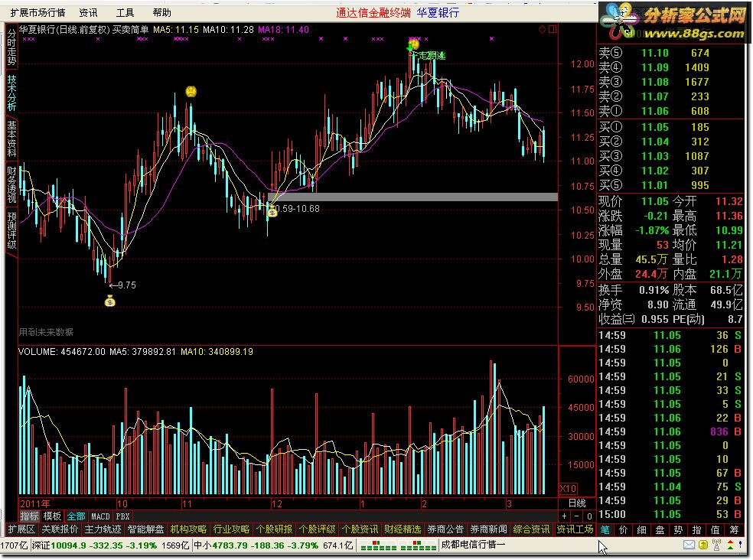Open the 主力轨迹 bottom tab
This screenshot has width=753, height=560.
(x=103, y=529)
